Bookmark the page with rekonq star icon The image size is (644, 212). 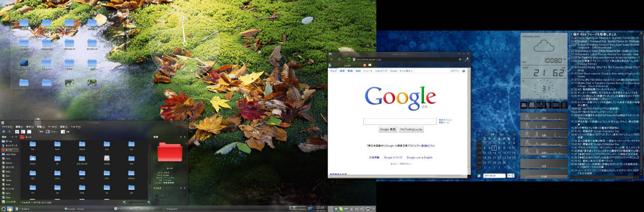pyautogui.click(x=460, y=59)
